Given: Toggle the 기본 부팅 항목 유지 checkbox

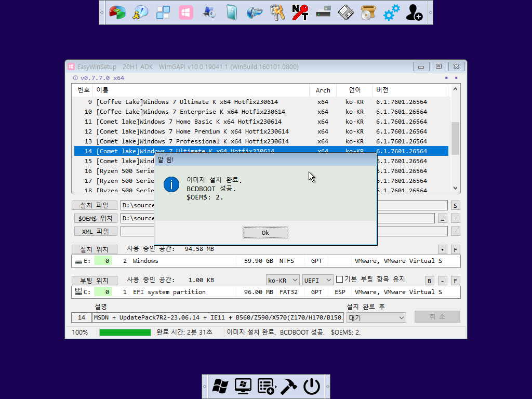Looking at the screenshot, I should click(x=339, y=279).
